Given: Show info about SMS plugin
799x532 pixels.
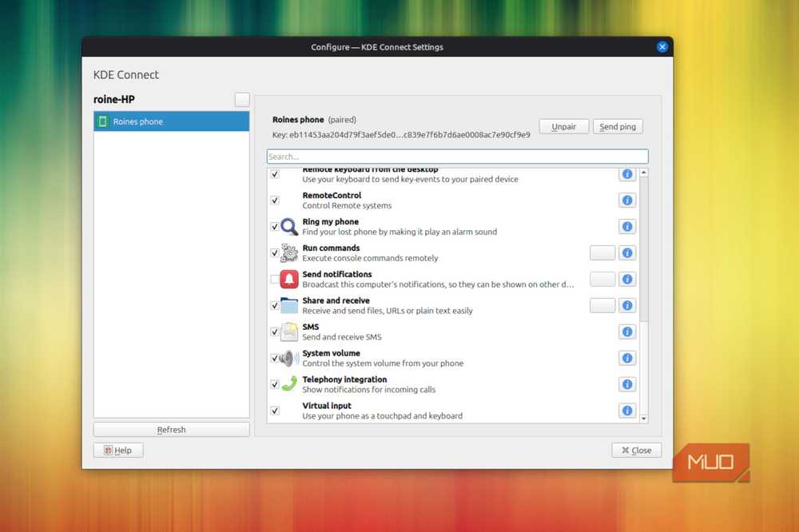Looking at the screenshot, I should click(x=627, y=332).
